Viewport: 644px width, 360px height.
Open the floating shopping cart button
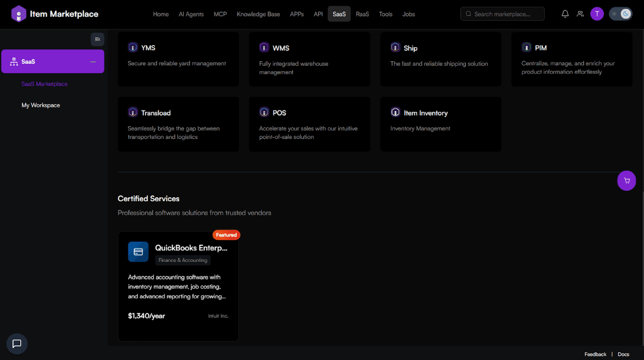[x=626, y=181]
